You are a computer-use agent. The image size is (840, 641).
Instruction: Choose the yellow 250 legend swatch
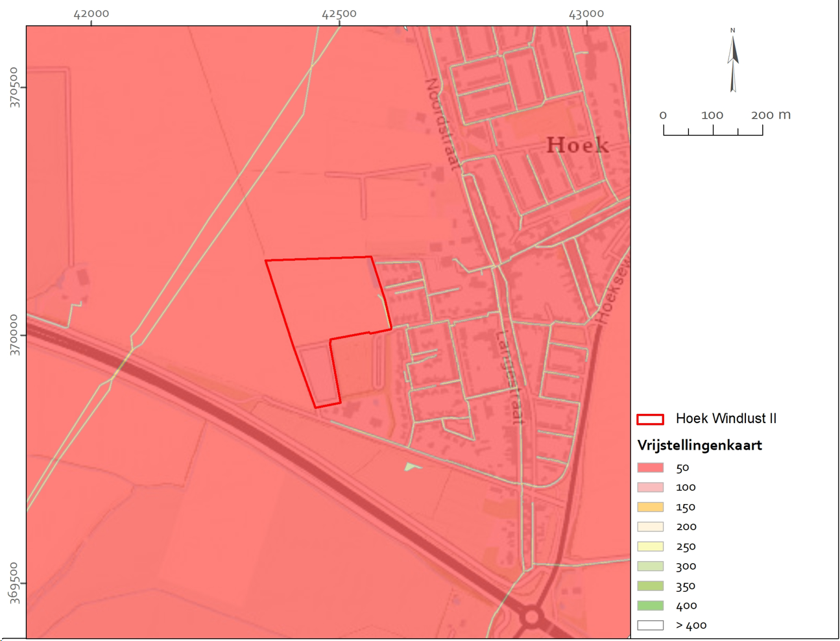click(x=650, y=546)
